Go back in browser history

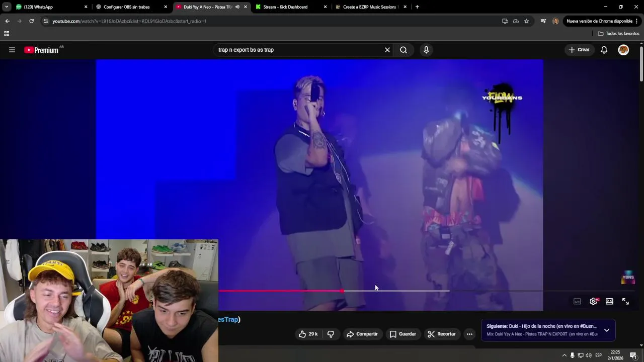(7, 21)
